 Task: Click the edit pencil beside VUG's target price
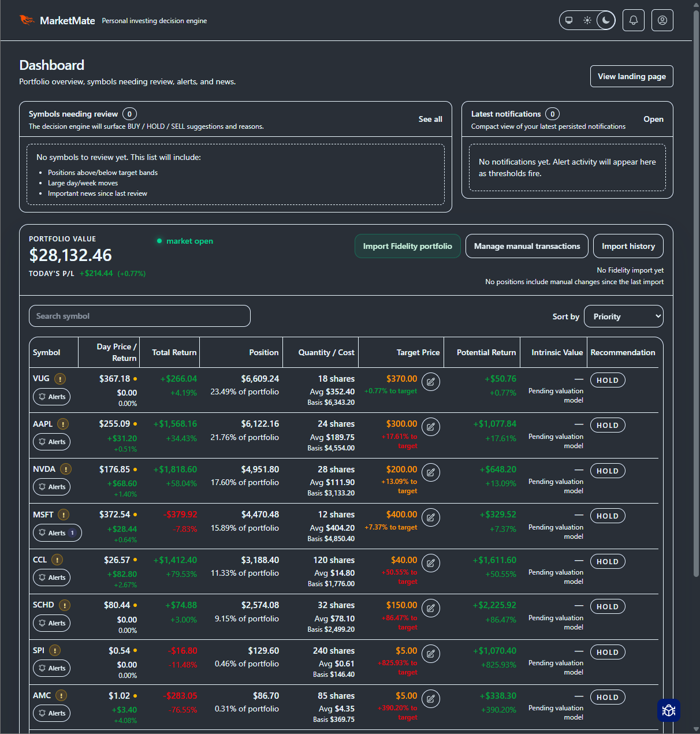coord(431,382)
